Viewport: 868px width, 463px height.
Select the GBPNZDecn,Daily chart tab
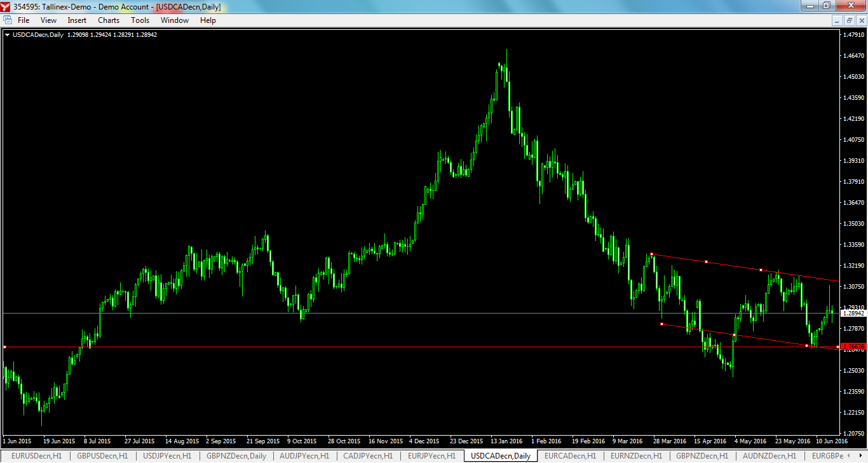coord(238,455)
